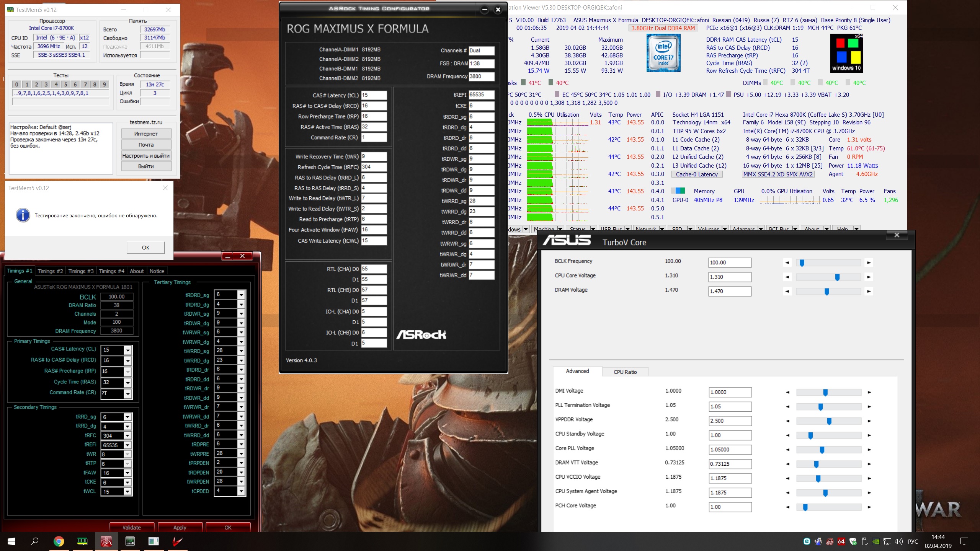
Task: Toggle test number 9 box in TestMem5
Action: [104, 84]
